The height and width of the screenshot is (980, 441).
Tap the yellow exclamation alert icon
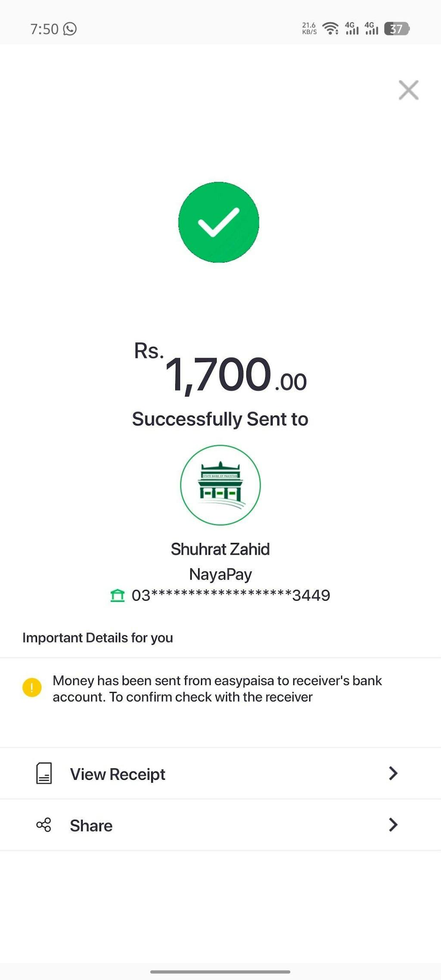point(32,687)
